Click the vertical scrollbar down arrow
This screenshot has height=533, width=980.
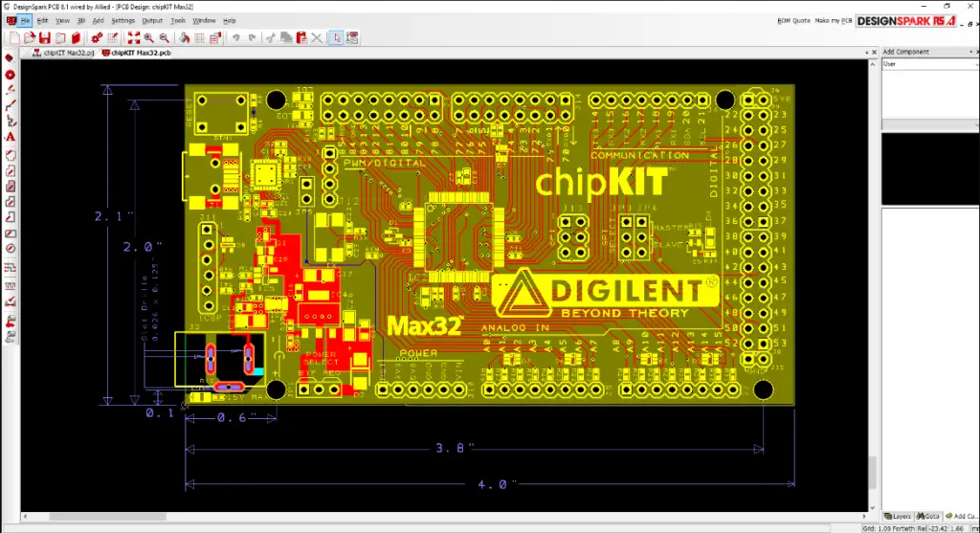coord(873,508)
